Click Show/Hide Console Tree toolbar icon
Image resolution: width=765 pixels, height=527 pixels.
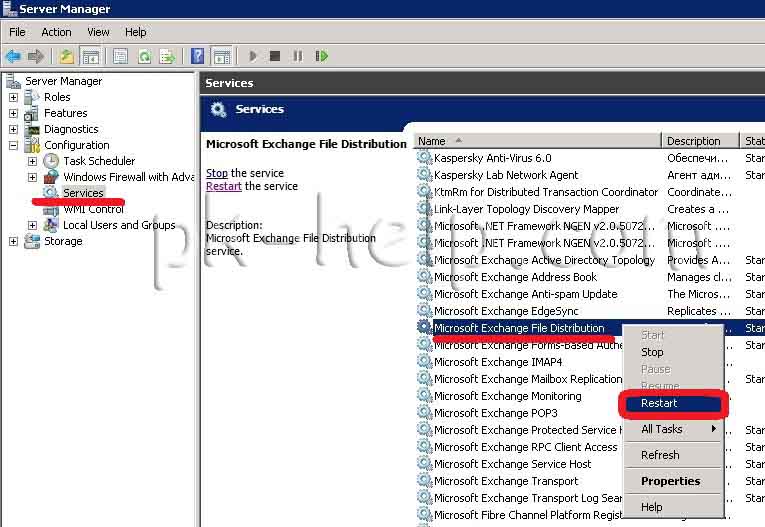click(90, 57)
